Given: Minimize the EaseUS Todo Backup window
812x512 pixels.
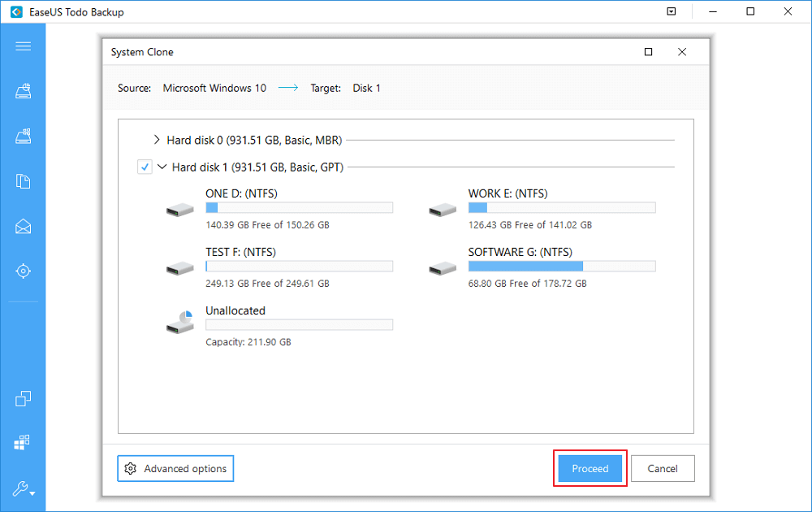Looking at the screenshot, I should tap(713, 11).
